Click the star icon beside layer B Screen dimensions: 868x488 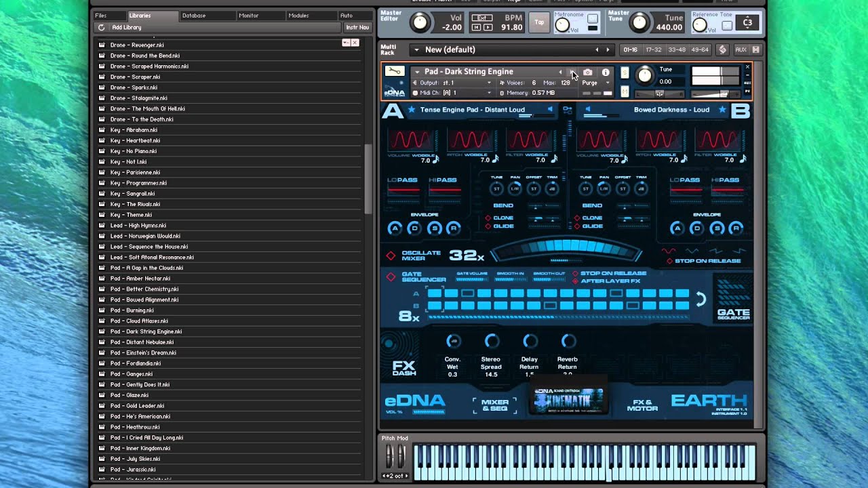tap(722, 109)
